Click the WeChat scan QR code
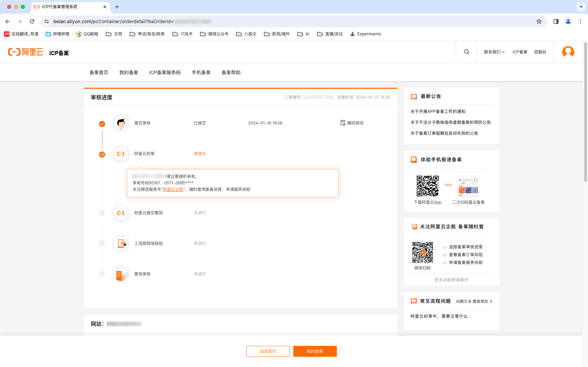The image size is (588, 367). point(422,252)
